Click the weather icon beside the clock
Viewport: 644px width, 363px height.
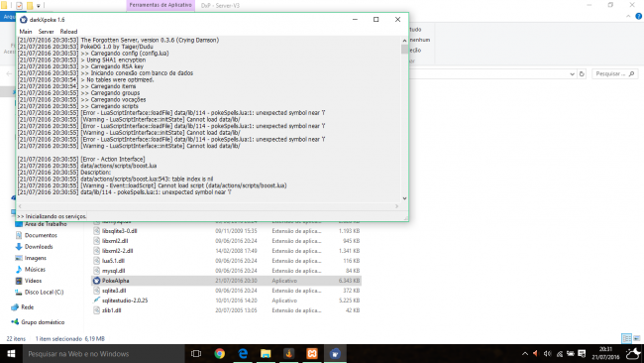coord(633,353)
